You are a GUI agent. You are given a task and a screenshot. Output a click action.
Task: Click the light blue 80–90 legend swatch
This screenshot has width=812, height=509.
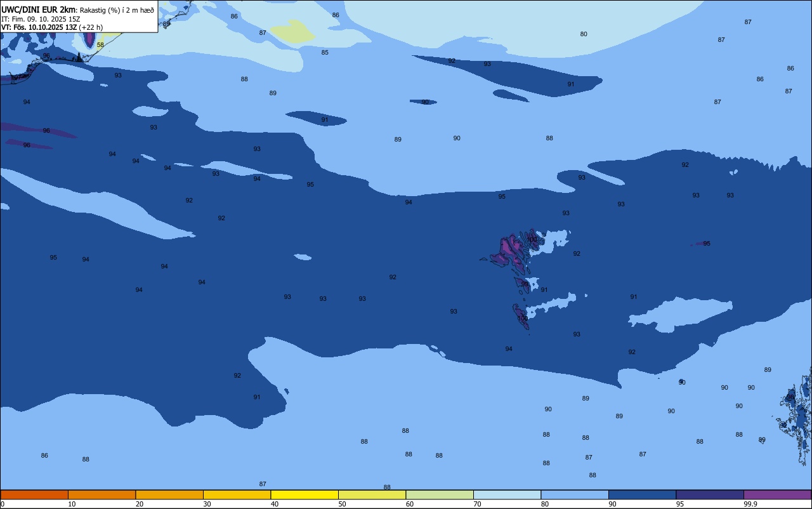[575, 494]
